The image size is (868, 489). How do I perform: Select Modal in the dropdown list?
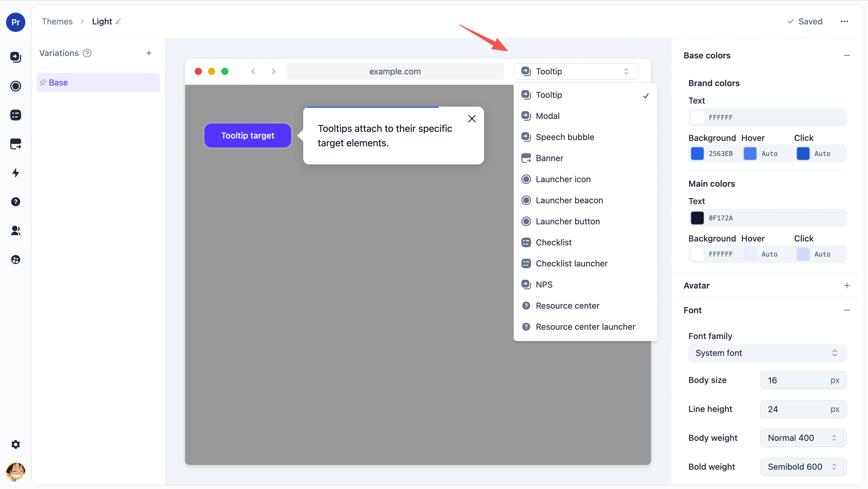click(585, 116)
